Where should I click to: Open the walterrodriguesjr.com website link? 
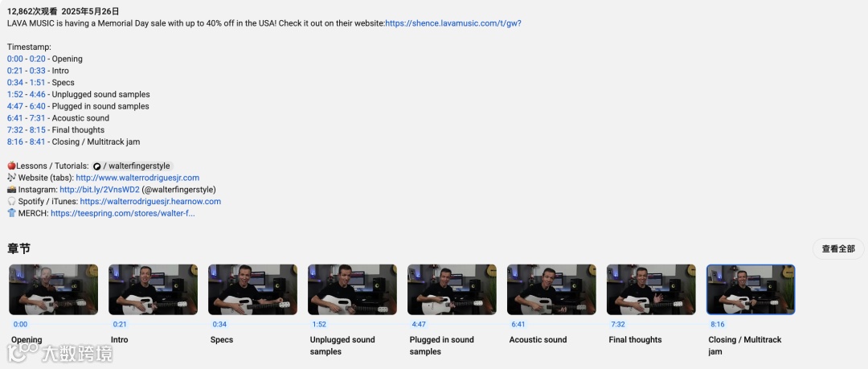coord(137,178)
